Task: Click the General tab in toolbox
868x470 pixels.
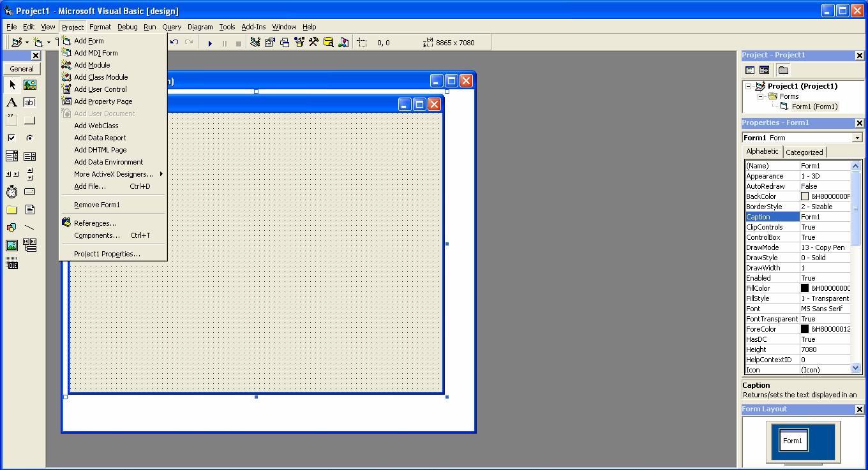Action: pos(22,69)
